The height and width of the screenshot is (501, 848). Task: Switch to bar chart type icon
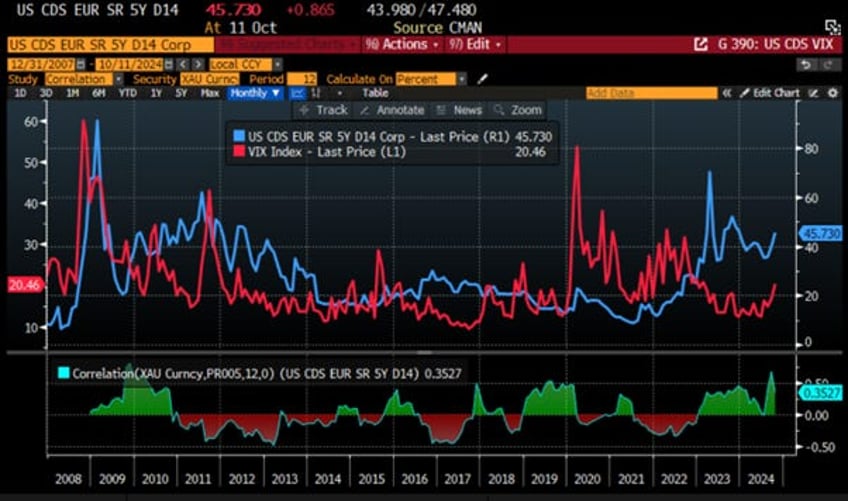tap(316, 93)
